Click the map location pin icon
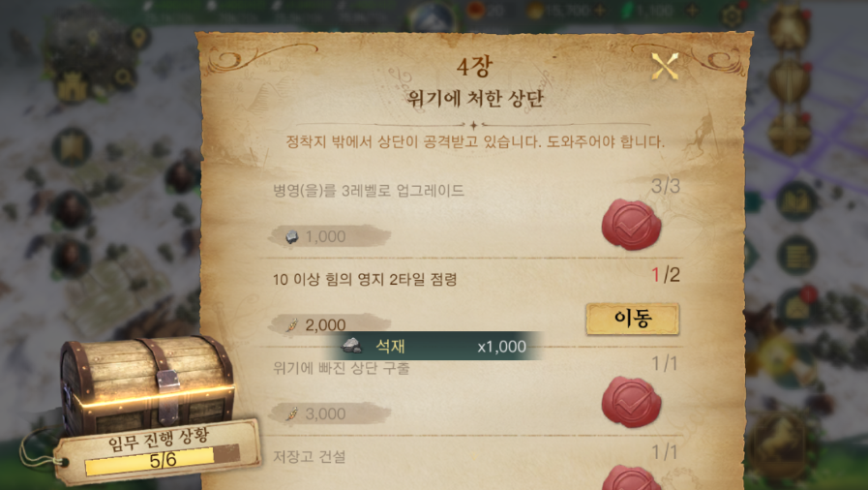The image size is (868, 490). [x=138, y=38]
